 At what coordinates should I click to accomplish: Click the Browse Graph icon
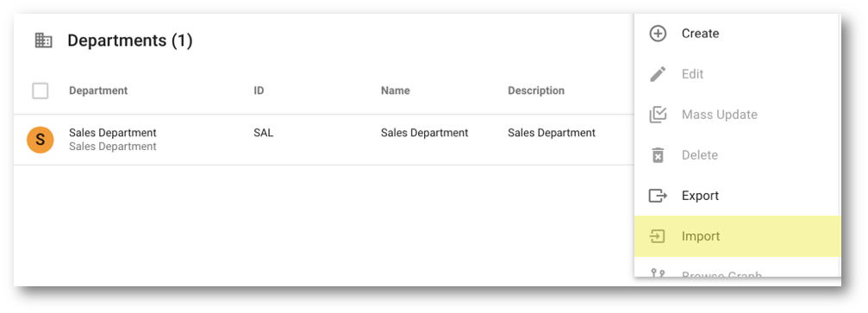point(657,273)
